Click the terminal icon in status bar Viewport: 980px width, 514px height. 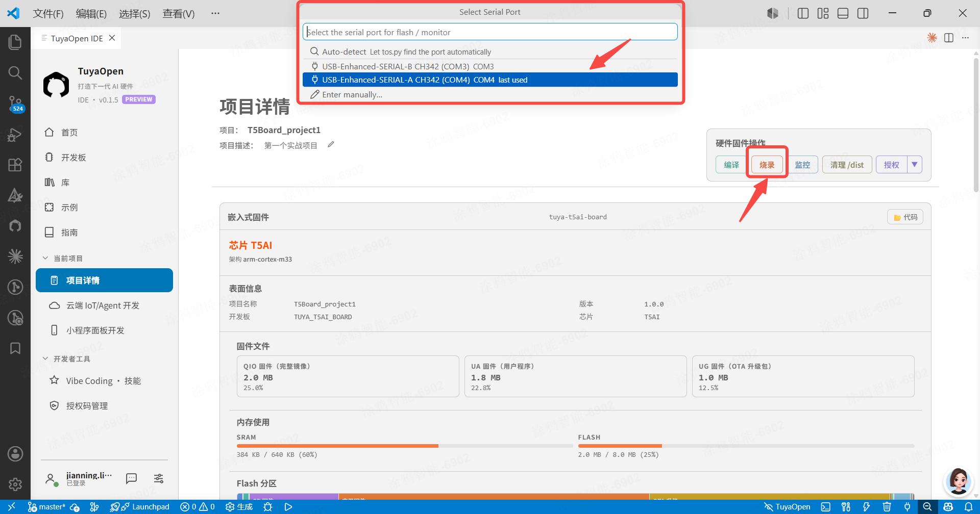(825, 507)
